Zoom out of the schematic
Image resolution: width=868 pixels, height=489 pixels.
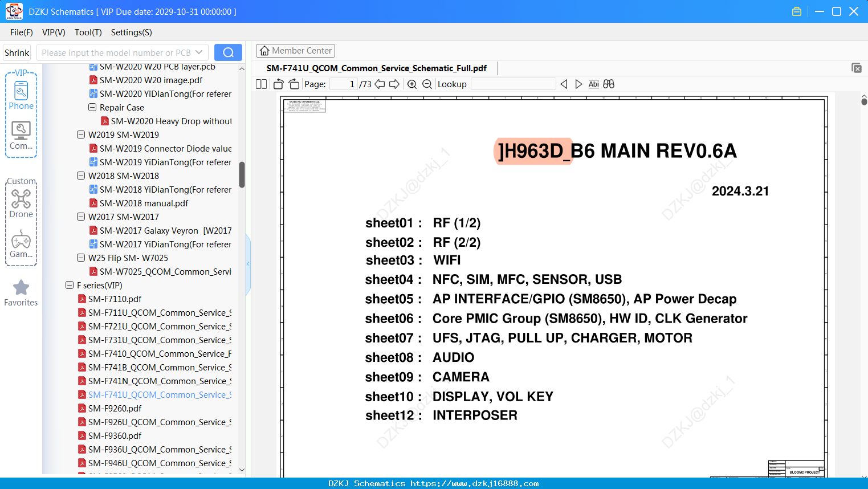(427, 84)
